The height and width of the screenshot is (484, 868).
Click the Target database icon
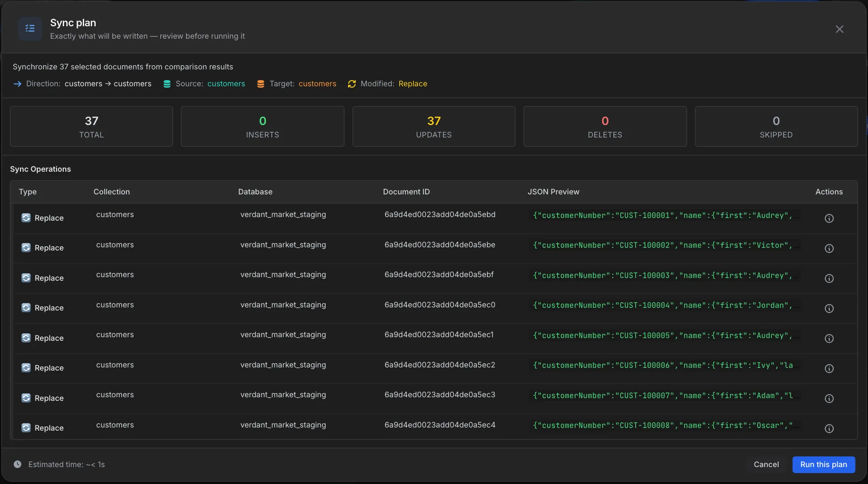pyautogui.click(x=261, y=84)
